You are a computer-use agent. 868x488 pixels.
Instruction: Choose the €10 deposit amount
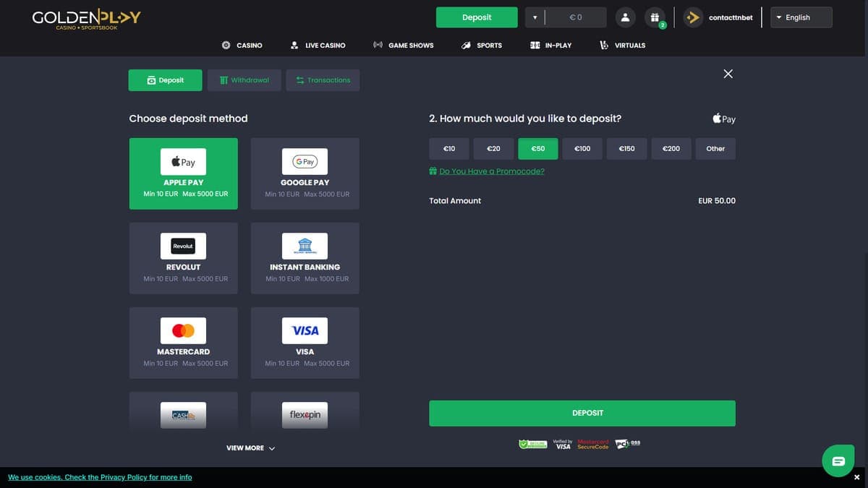tap(449, 149)
